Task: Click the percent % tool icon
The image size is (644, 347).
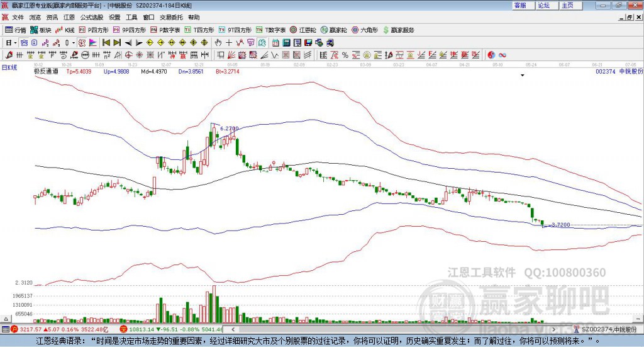Action: click(x=345, y=55)
